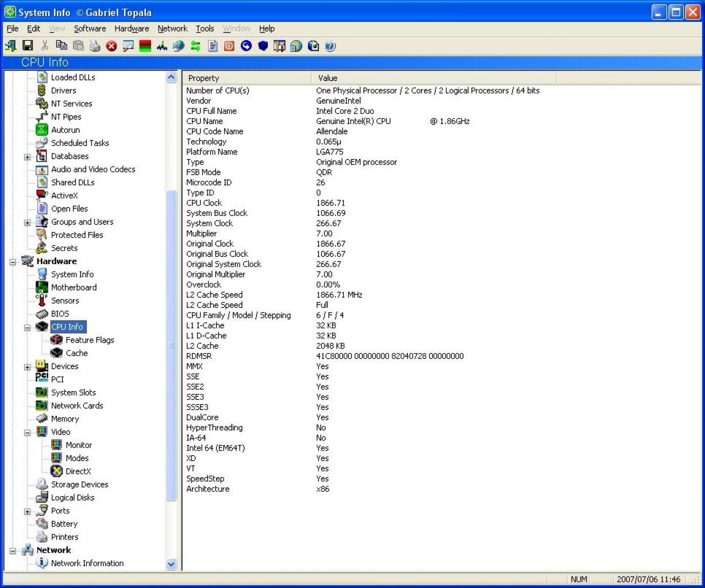This screenshot has height=588, width=705.
Task: Click the tree scrollbar down arrow
Action: (x=171, y=564)
